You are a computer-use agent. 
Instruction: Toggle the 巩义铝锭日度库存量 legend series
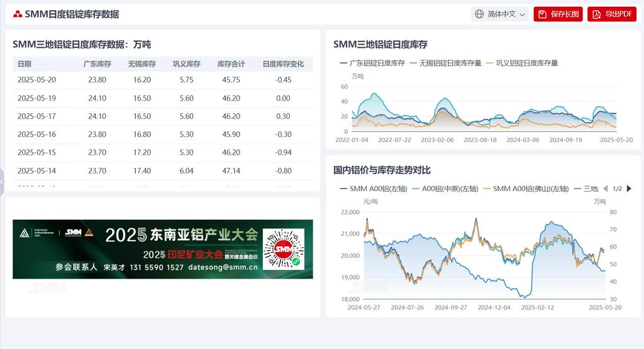(x=522, y=63)
